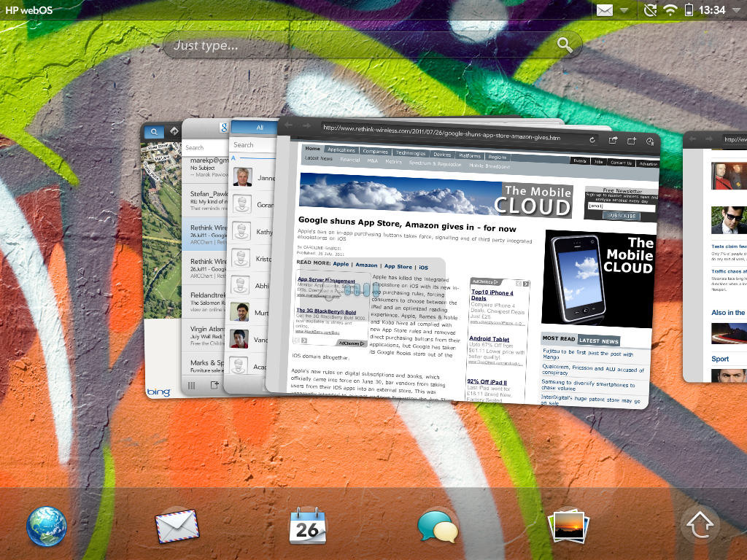Click the rotation lock status icon
747x560 pixels.
[650, 9]
